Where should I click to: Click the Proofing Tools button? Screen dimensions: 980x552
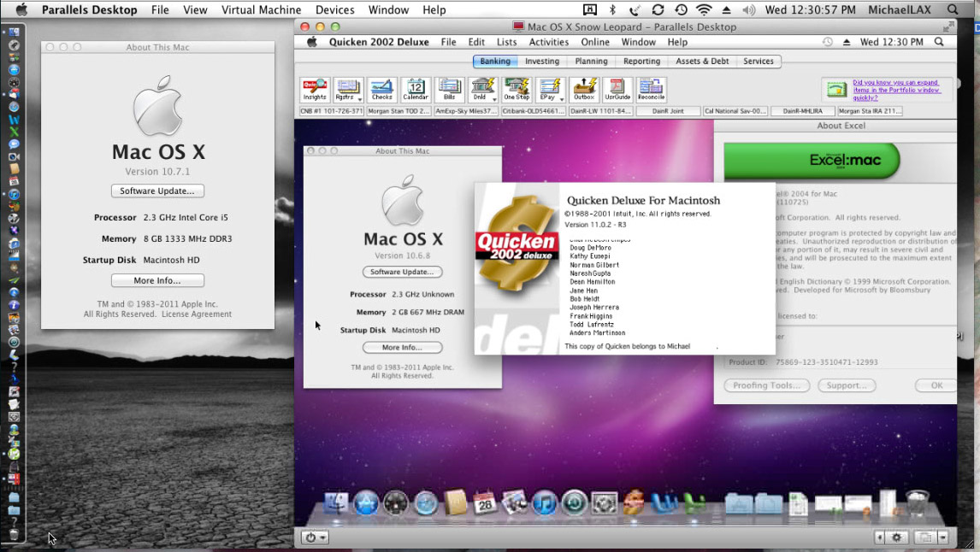point(767,385)
